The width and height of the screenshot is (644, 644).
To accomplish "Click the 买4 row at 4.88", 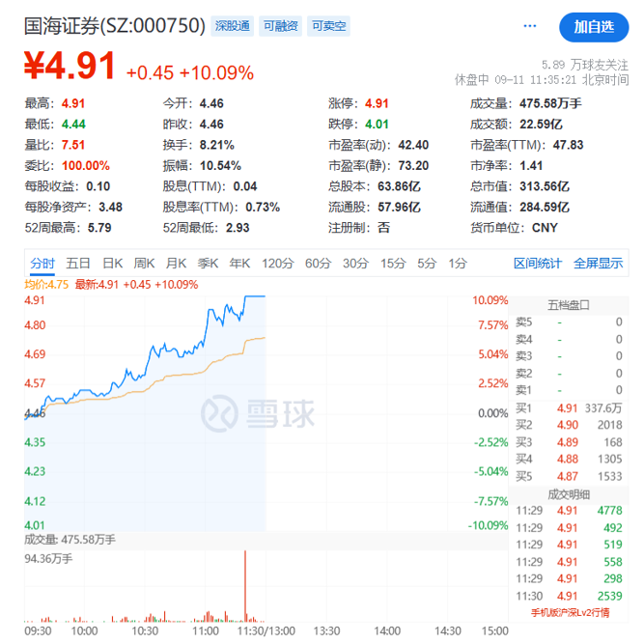I will 569,460.
